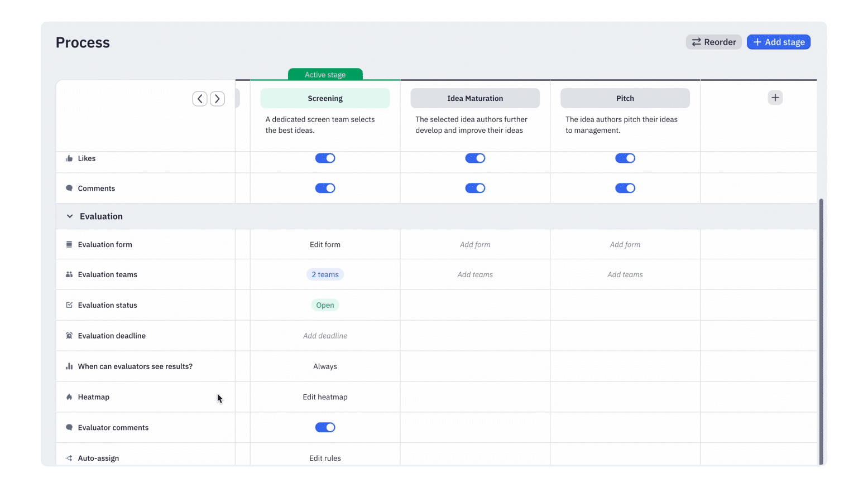Click the left arrow stage navigation icon
868x488 pixels.
[x=200, y=99]
